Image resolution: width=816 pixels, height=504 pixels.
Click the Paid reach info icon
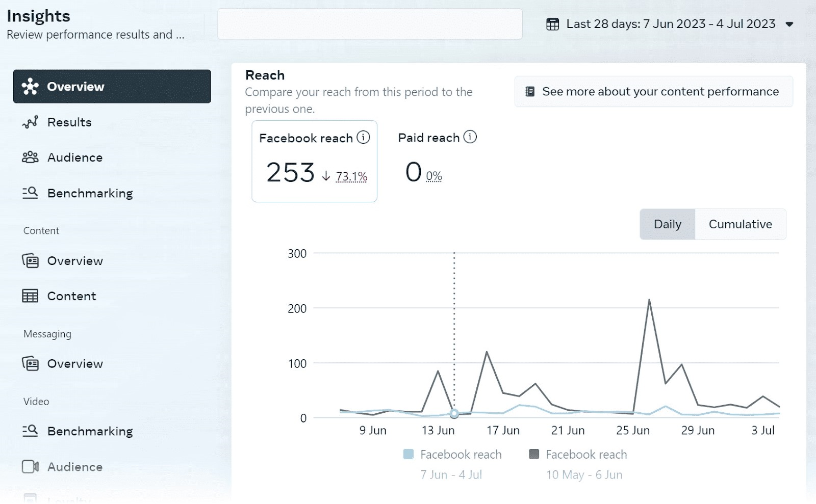pyautogui.click(x=470, y=137)
